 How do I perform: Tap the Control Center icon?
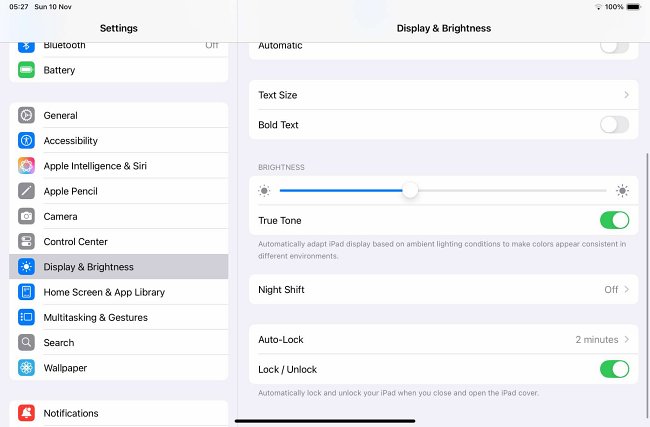[26, 242]
